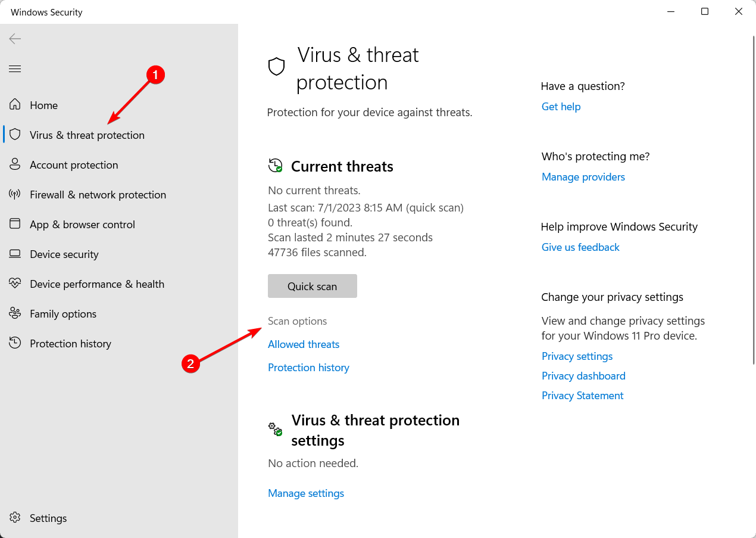Open Account protection person icon

click(15, 164)
